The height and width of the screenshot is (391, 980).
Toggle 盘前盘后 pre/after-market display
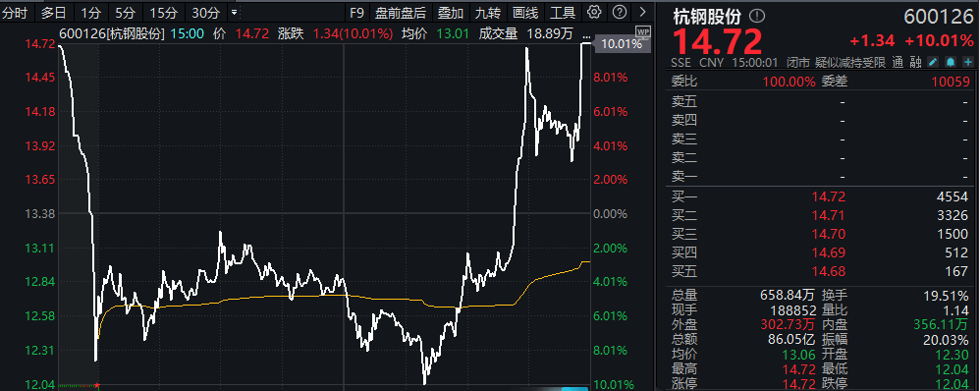[401, 12]
